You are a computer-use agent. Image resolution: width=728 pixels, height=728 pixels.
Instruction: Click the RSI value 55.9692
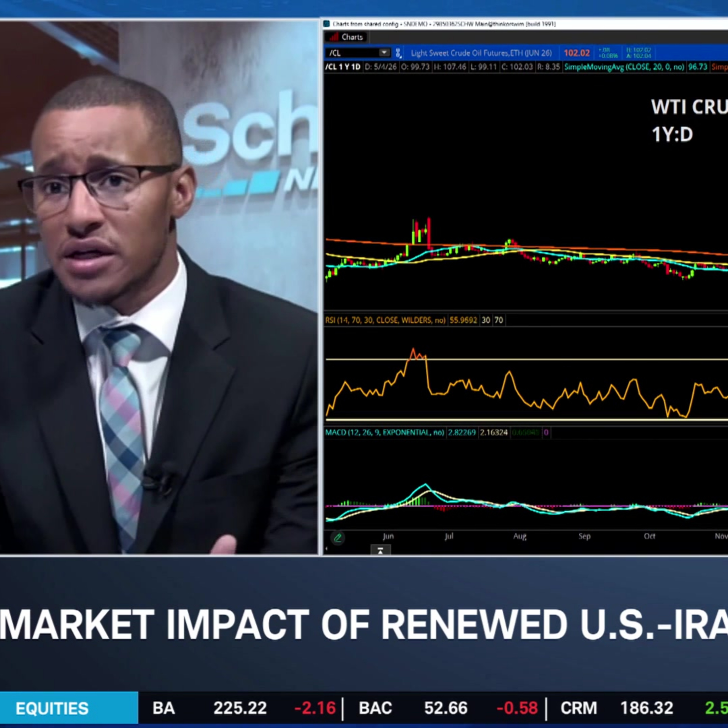point(463,320)
